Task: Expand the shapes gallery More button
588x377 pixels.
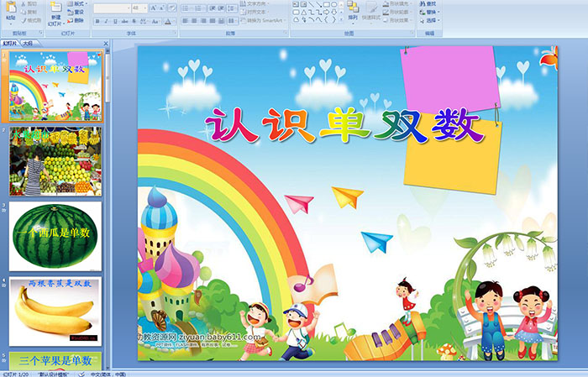Action: (341, 19)
